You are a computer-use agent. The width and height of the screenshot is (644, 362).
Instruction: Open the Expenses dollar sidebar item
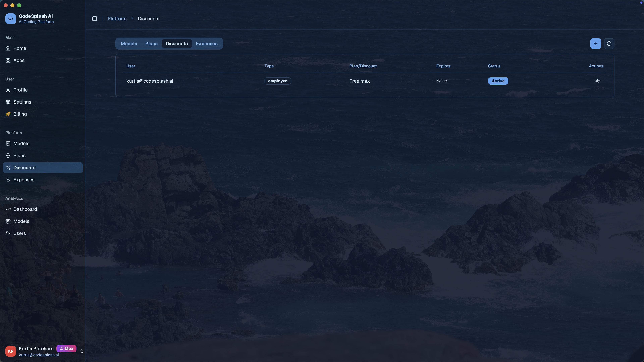(24, 180)
